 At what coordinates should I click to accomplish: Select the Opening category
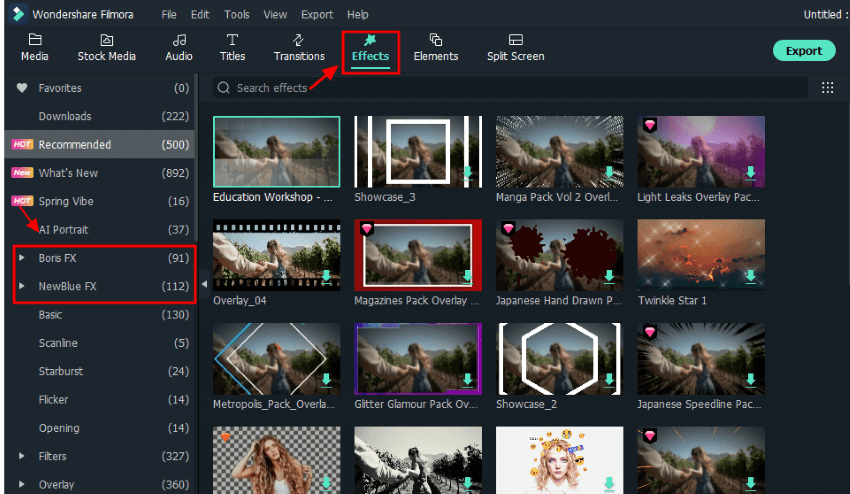pos(100,428)
